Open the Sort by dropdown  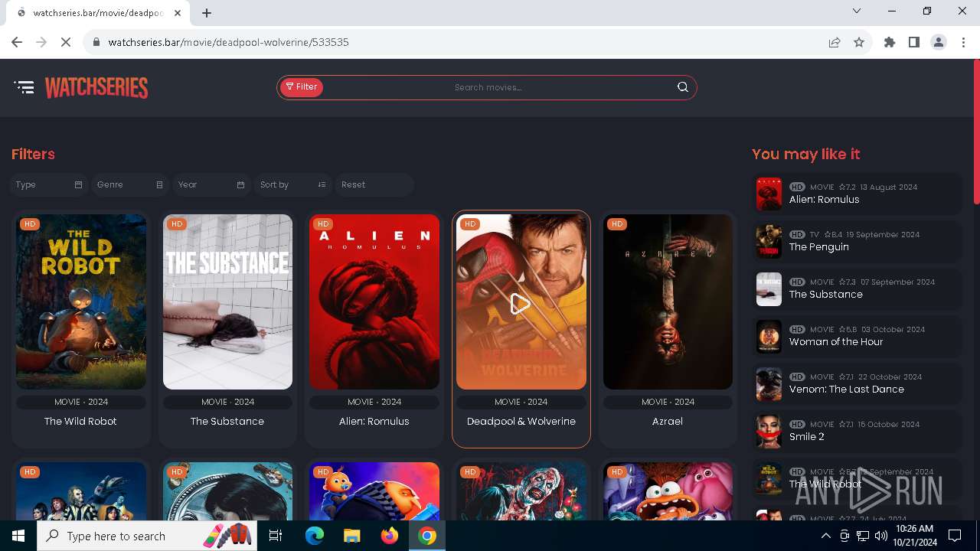(292, 184)
